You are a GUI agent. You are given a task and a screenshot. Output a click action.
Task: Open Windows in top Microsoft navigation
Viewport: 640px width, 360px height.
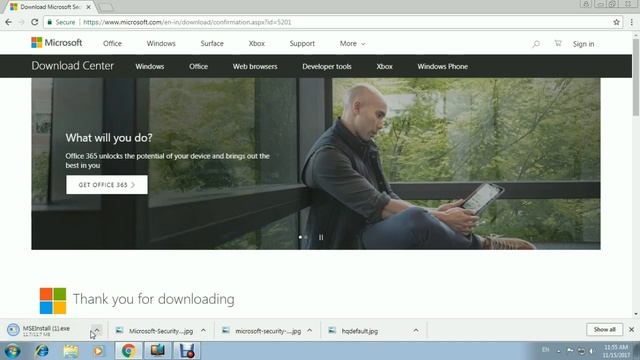(x=161, y=43)
